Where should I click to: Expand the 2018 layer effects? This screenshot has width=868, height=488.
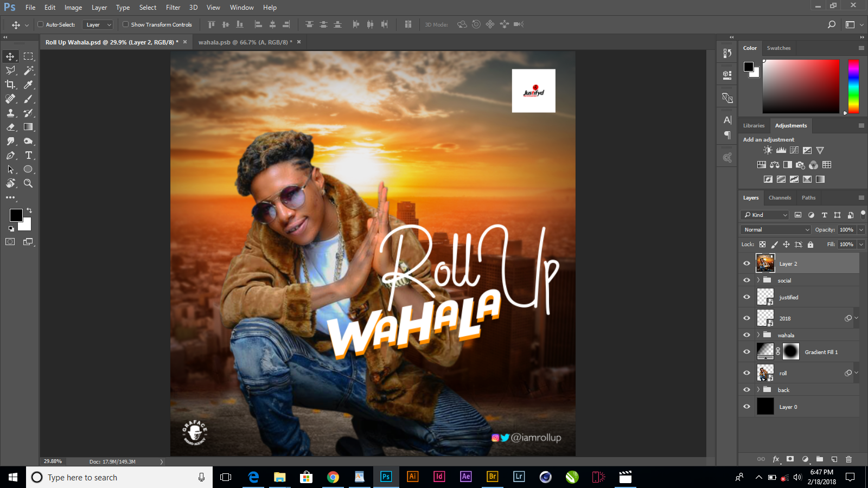pyautogui.click(x=856, y=318)
